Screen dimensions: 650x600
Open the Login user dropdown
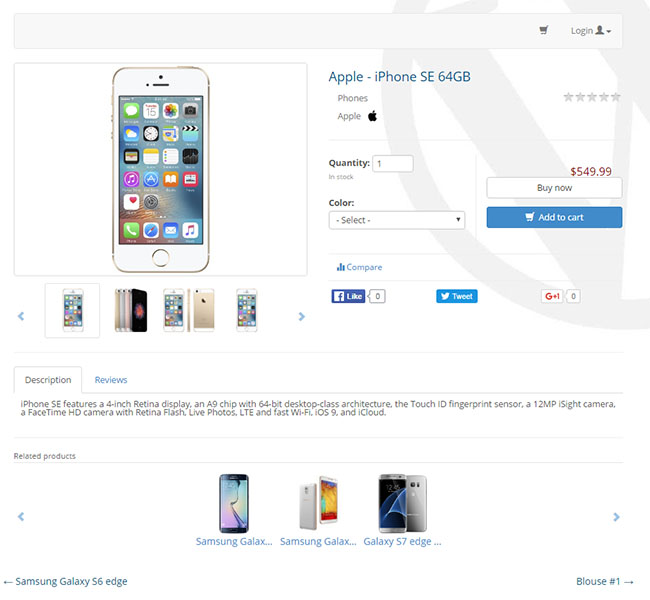[591, 31]
